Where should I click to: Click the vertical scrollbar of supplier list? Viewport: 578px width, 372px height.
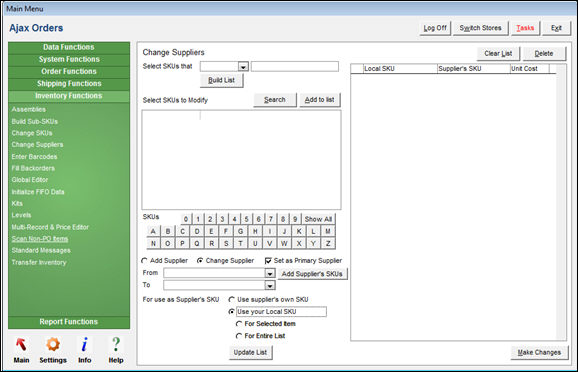[x=561, y=203]
